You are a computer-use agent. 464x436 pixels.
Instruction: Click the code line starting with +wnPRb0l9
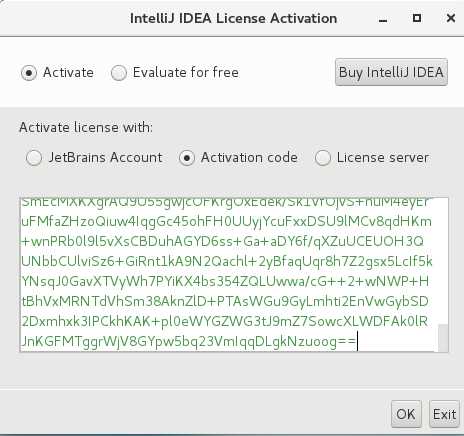coord(222,241)
